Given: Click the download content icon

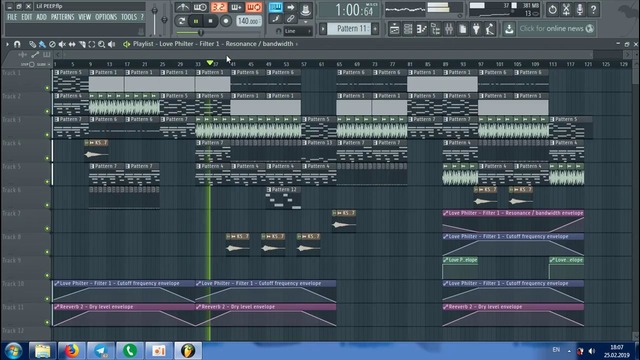Looking at the screenshot, I should coord(509,29).
